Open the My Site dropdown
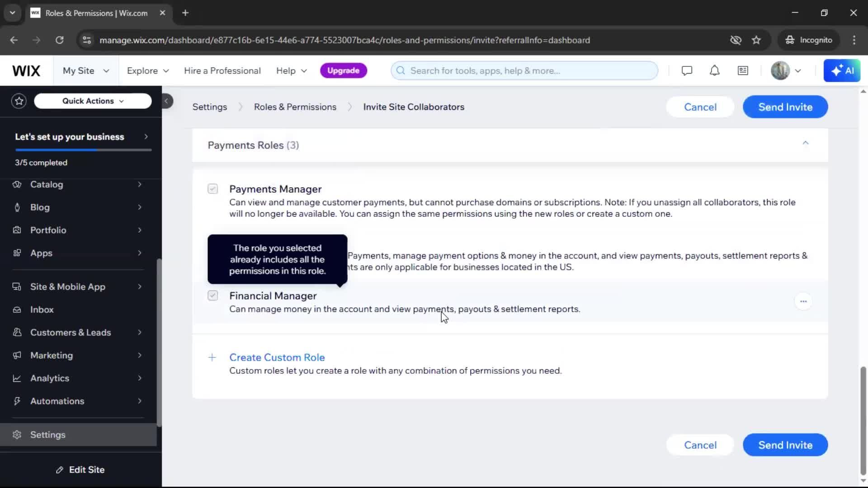 coord(86,70)
